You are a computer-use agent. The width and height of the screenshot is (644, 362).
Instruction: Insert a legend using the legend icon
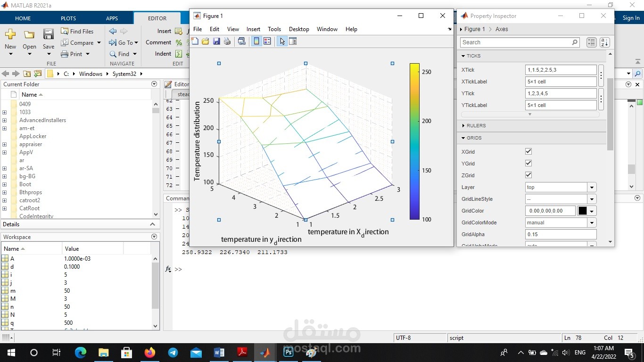click(x=267, y=41)
